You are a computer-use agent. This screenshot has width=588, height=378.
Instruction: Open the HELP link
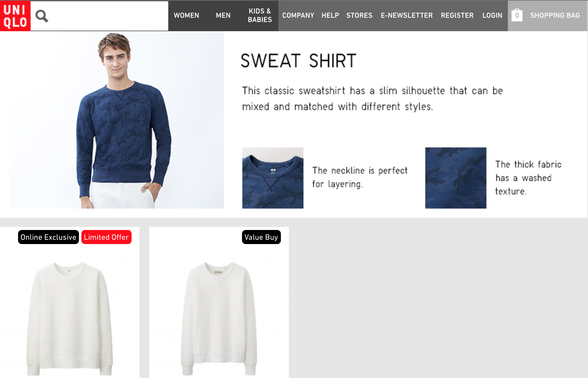click(330, 16)
